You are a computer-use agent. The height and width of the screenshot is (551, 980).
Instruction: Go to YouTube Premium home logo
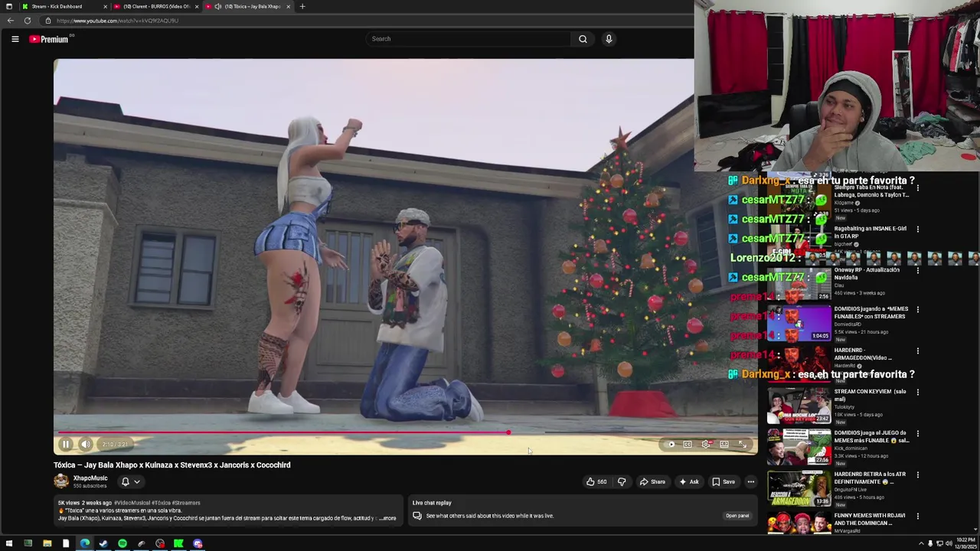pyautogui.click(x=49, y=39)
